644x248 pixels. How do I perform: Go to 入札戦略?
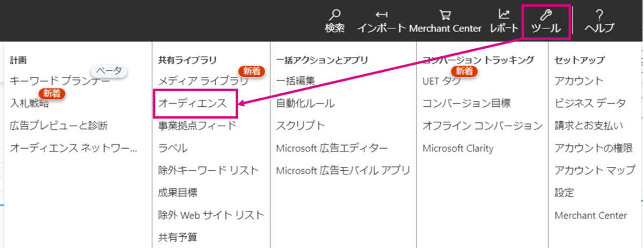(29, 103)
